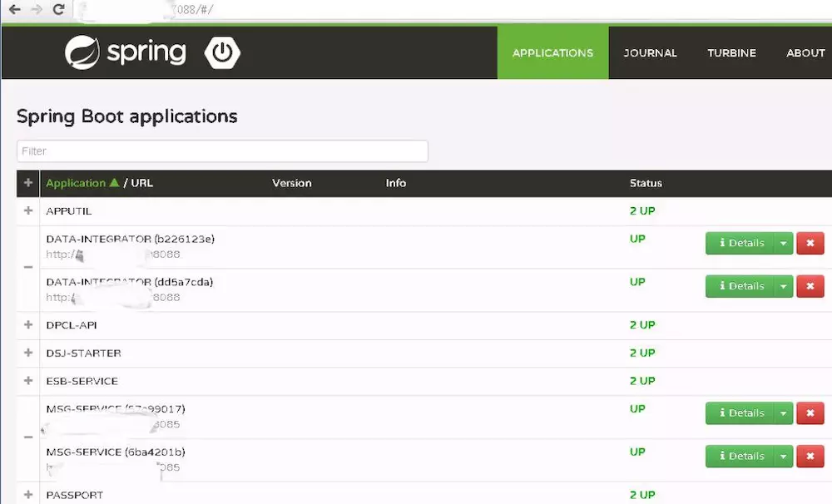Screen dimensions: 832x504
Task: Click 2 UP status of APPUTIL
Action: click(642, 210)
